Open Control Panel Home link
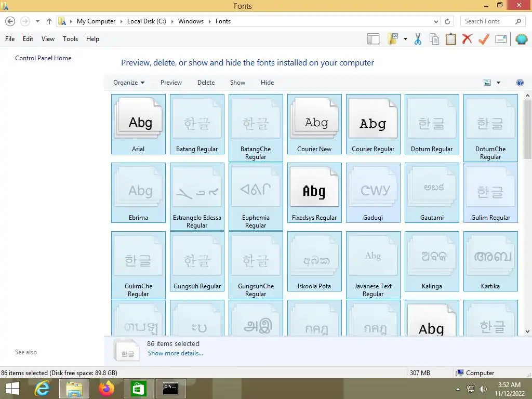532x399 pixels. [43, 58]
